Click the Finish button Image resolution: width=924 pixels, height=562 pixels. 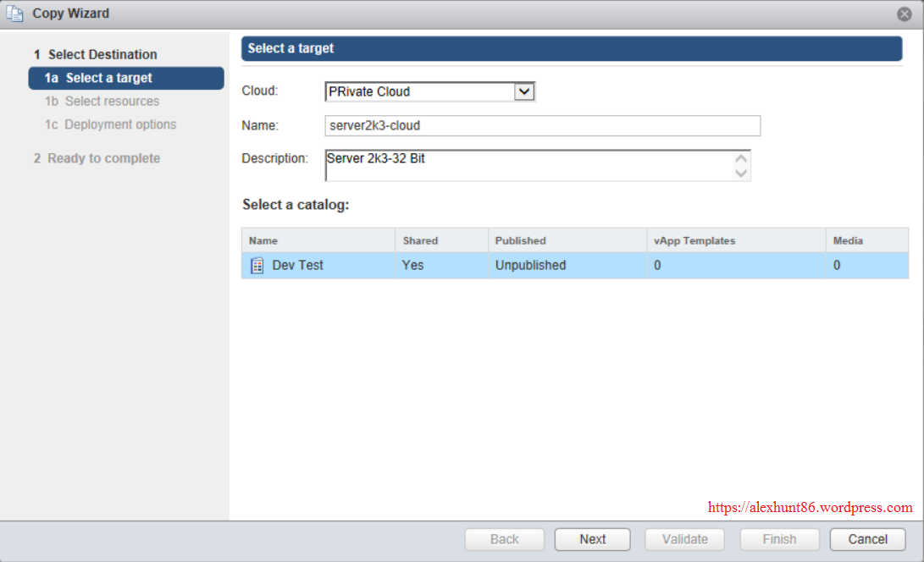click(x=779, y=539)
